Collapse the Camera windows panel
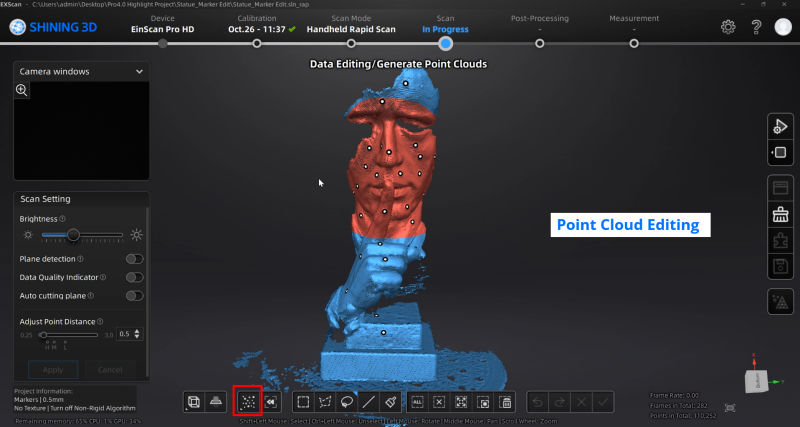 pos(138,72)
